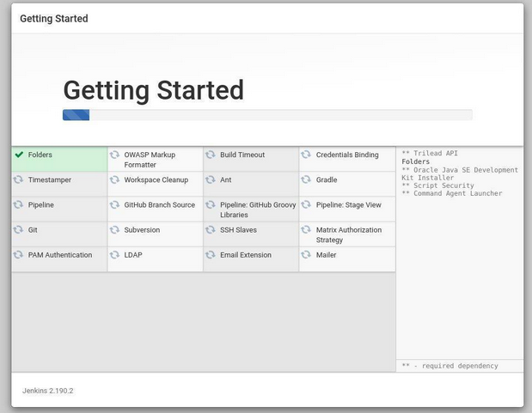The width and height of the screenshot is (532, 413).
Task: Click the spinner icon beside PAM Authentication
Action: [18, 255]
